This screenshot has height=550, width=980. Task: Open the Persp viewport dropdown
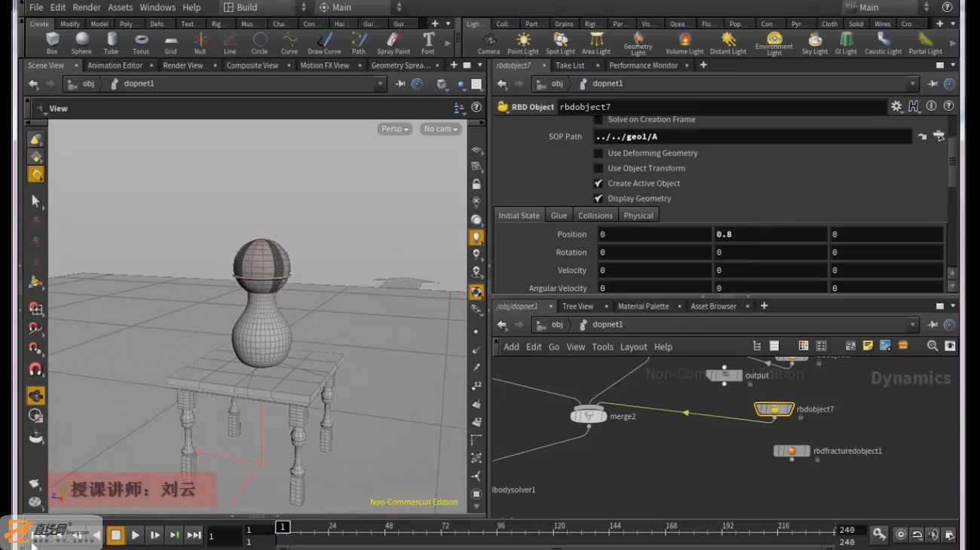(x=394, y=129)
